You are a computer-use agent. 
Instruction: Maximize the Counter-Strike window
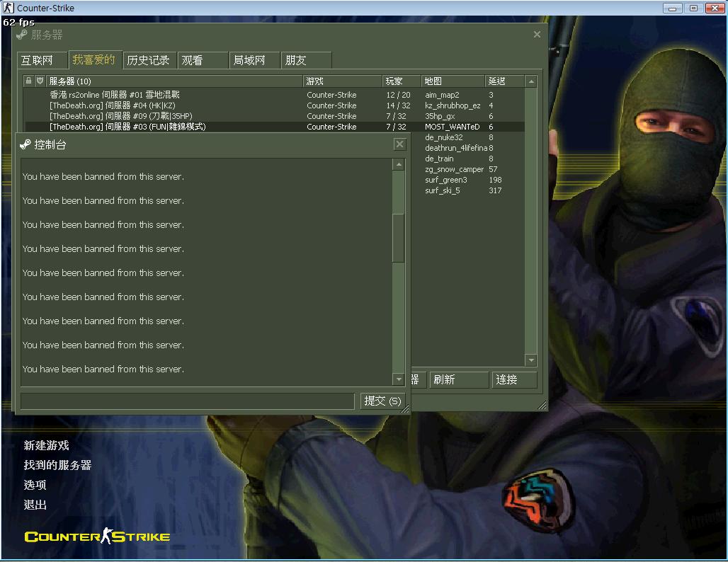coord(693,8)
